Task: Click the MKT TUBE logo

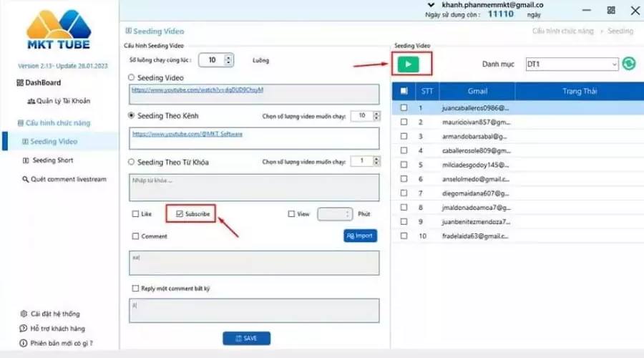Action: point(59,29)
